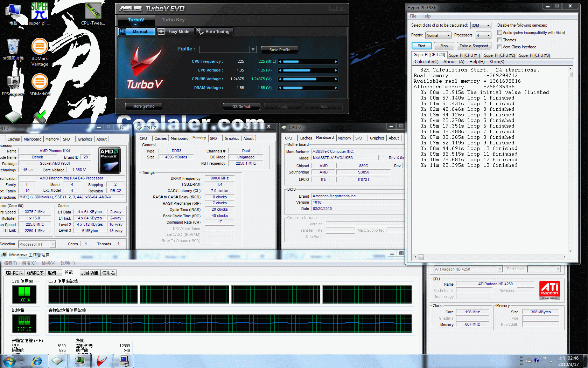Click the Super PI horizontal scrollbar
Screen dimensions: 588x368
[x=490, y=257]
